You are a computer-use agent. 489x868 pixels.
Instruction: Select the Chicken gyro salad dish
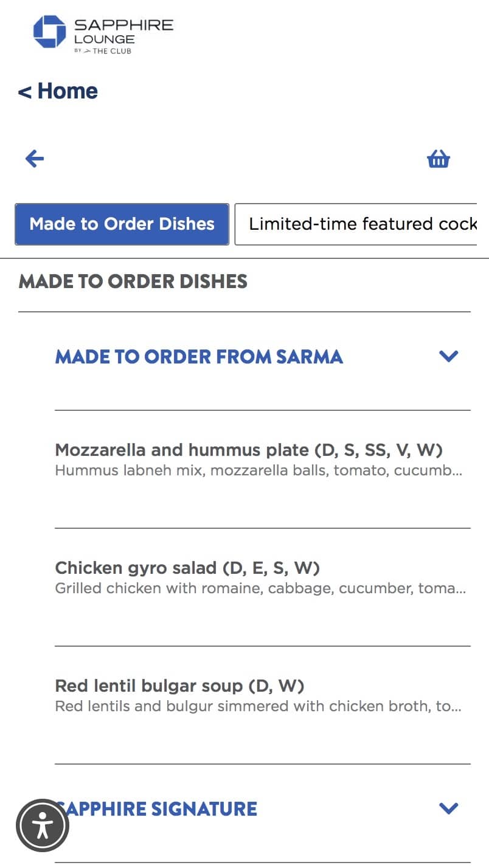(187, 568)
